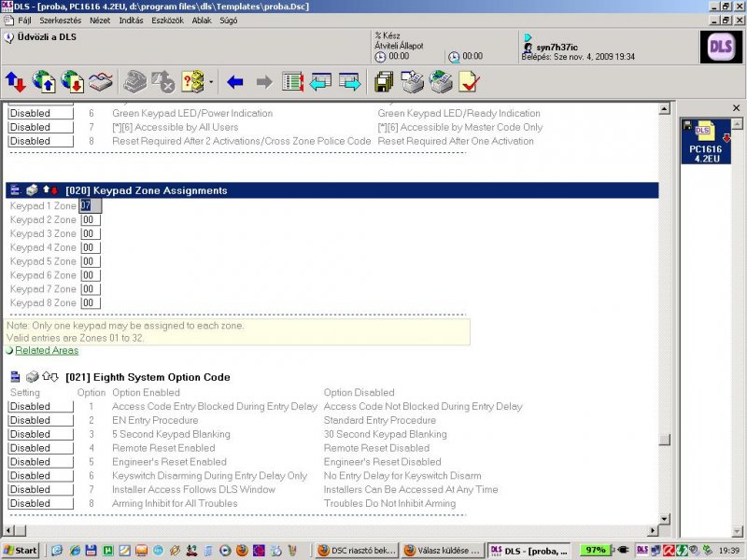Viewport: 747px width, 560px height.
Task: Open the Szerkesztés menu
Action: tap(60, 21)
